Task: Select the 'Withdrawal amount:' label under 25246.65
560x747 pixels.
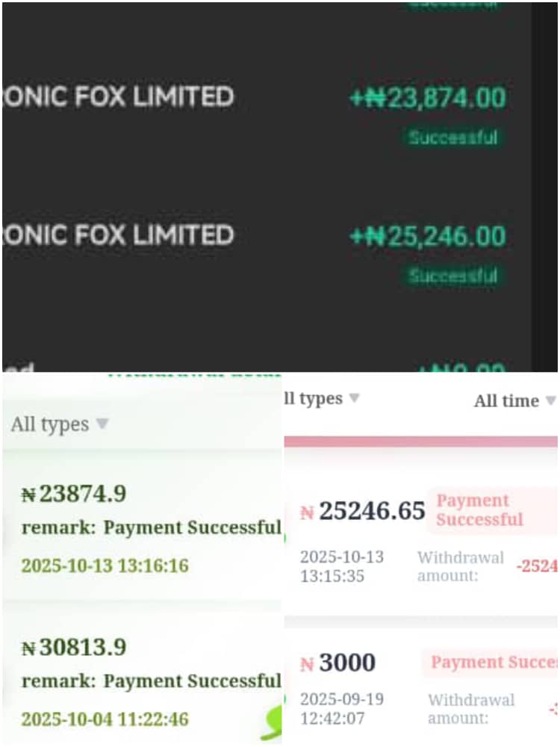Action: (461, 566)
